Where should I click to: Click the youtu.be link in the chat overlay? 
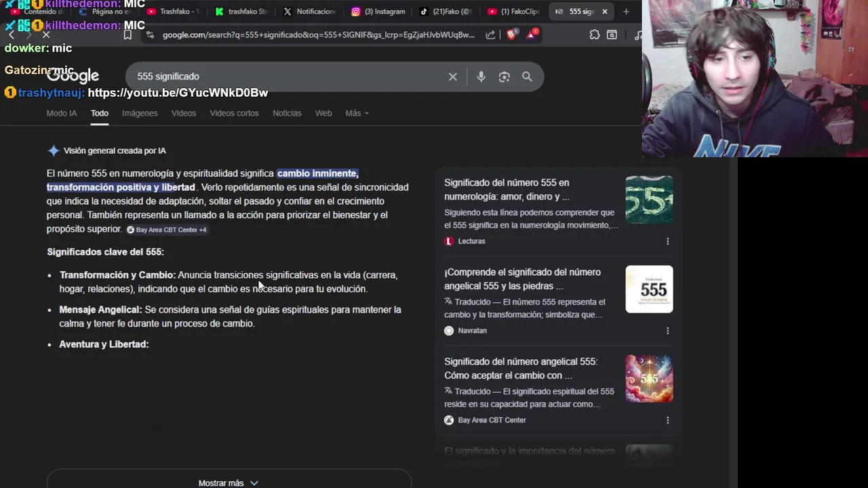pos(178,93)
